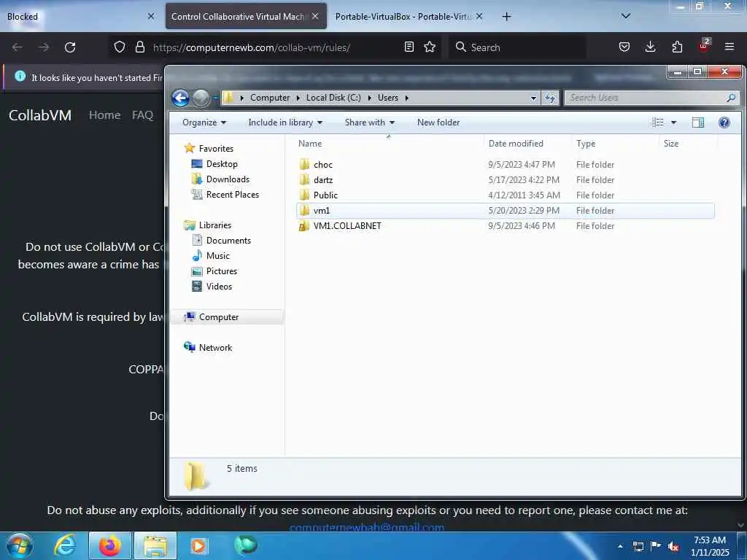Close the Control Collaborative Virtual Machine tab
747x560 pixels.
tap(315, 16)
